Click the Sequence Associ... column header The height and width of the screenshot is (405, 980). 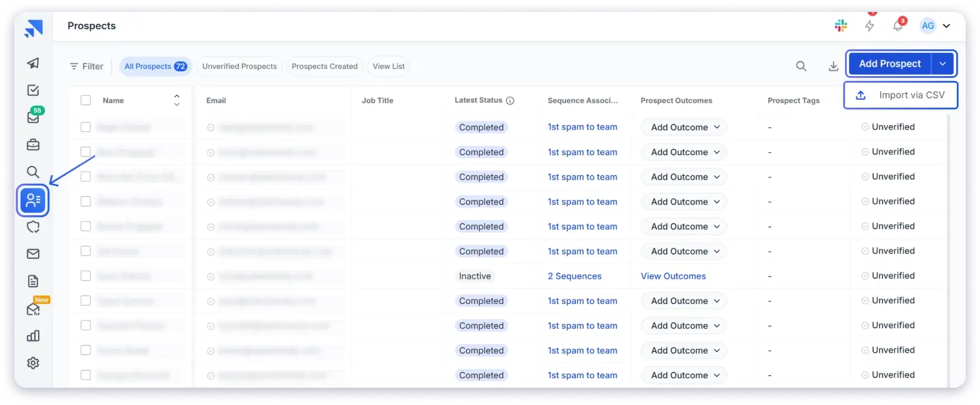[x=583, y=101]
